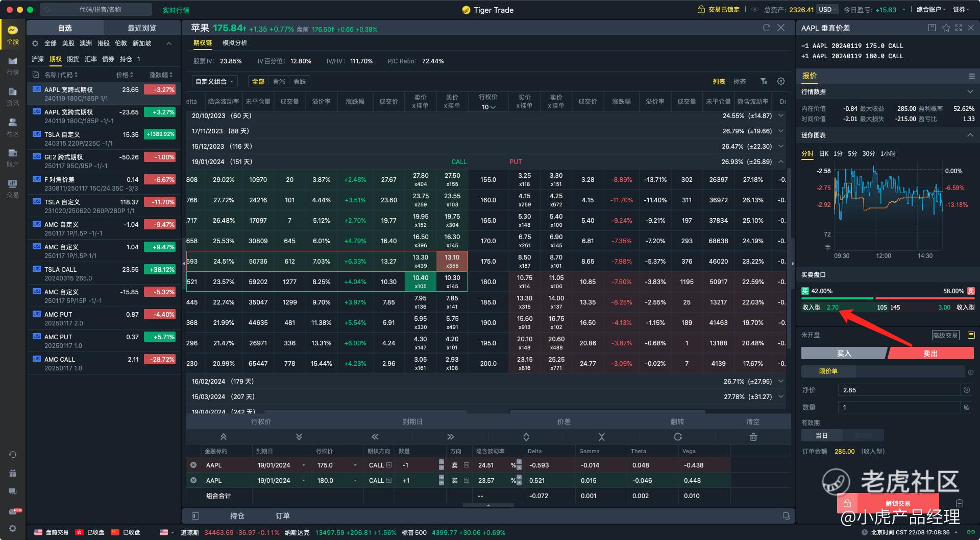Select 分时 chart interval
Screen dimensions: 980x540
(x=807, y=154)
